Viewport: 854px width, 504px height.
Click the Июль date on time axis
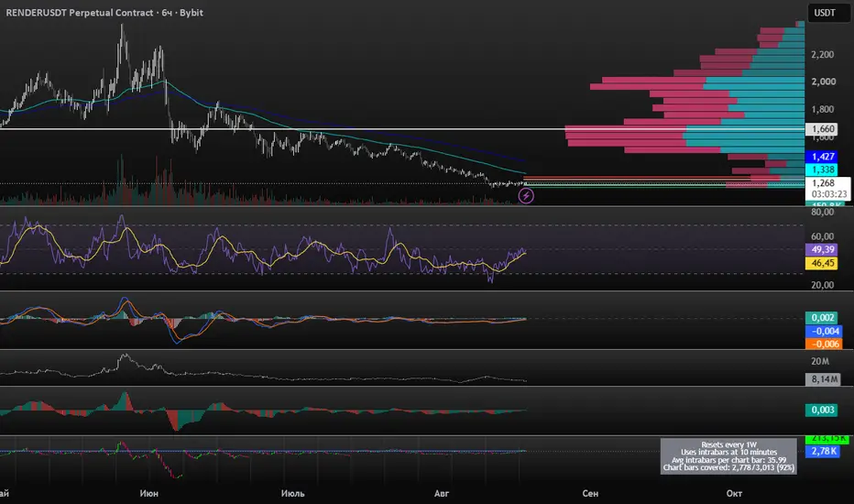click(x=292, y=494)
